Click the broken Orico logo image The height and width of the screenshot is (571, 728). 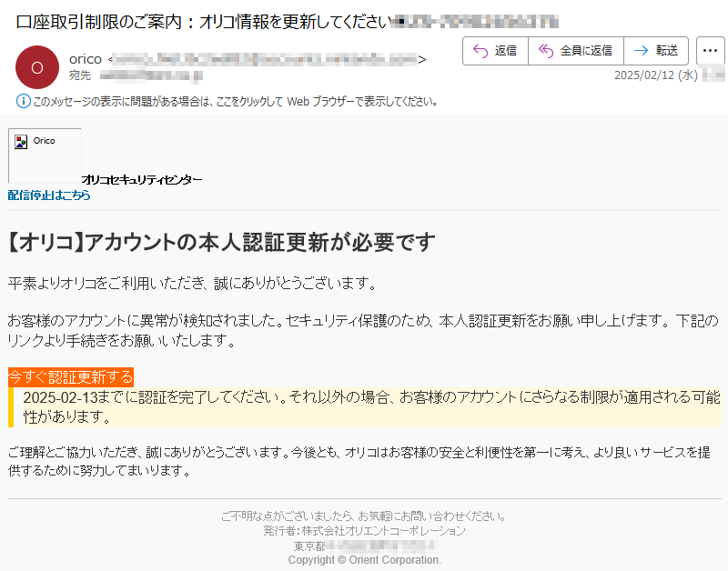tap(45, 155)
